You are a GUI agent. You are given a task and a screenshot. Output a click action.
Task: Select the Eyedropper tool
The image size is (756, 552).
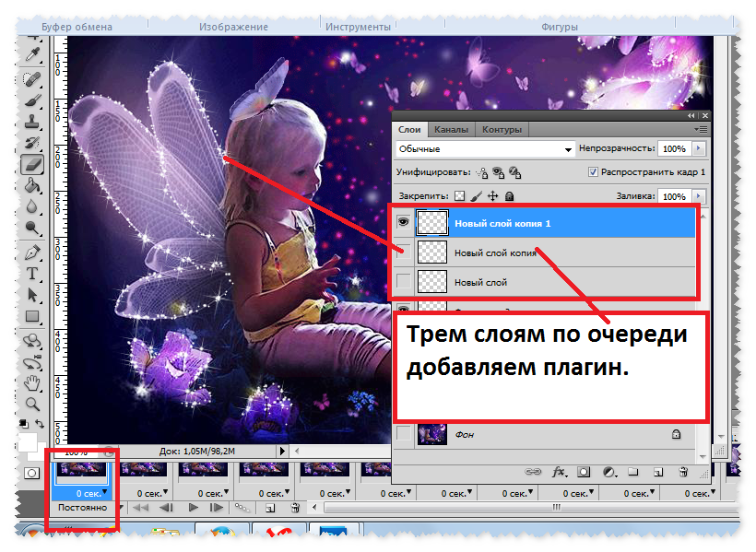click(32, 55)
